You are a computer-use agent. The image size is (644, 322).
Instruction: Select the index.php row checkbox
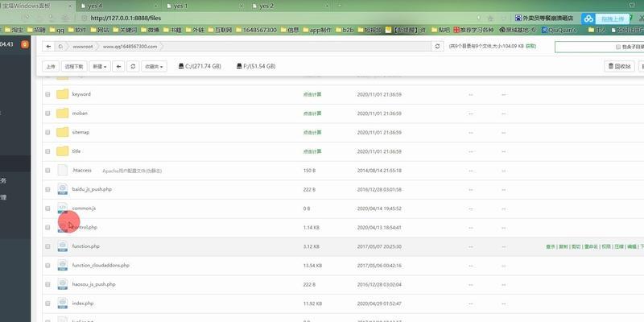tap(47, 303)
